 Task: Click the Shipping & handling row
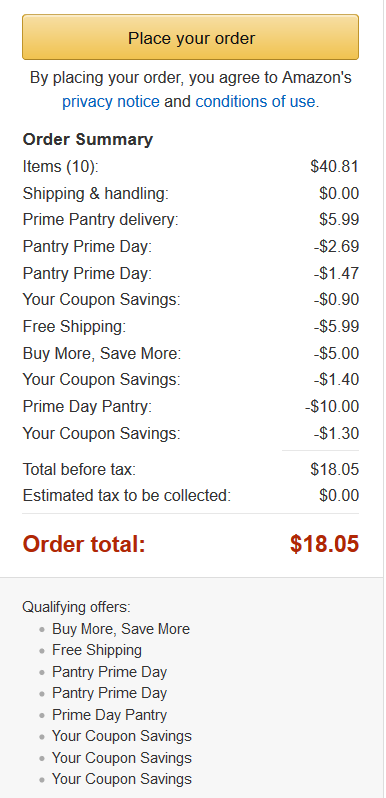(190, 193)
